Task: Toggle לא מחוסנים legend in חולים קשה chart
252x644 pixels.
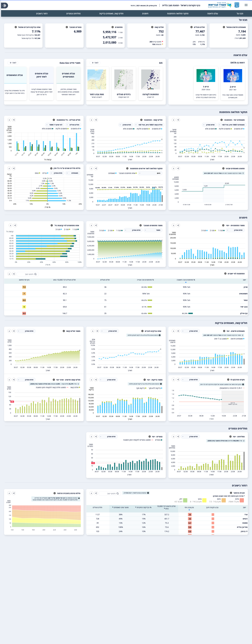Action: [156, 129]
